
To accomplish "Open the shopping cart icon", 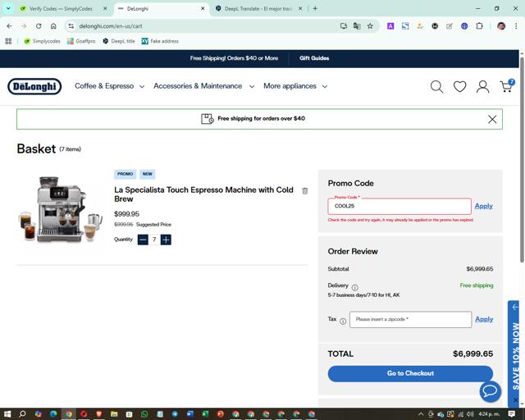I will click(507, 86).
